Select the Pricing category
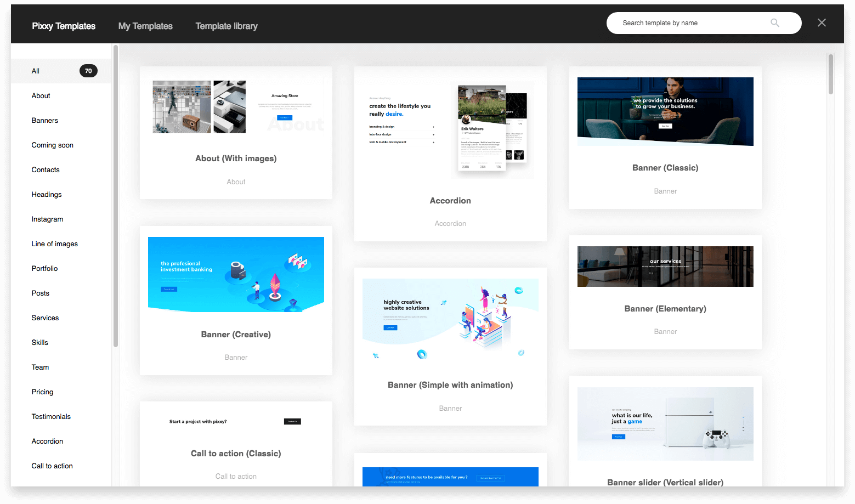Image resolution: width=855 pixels, height=504 pixels. (42, 392)
